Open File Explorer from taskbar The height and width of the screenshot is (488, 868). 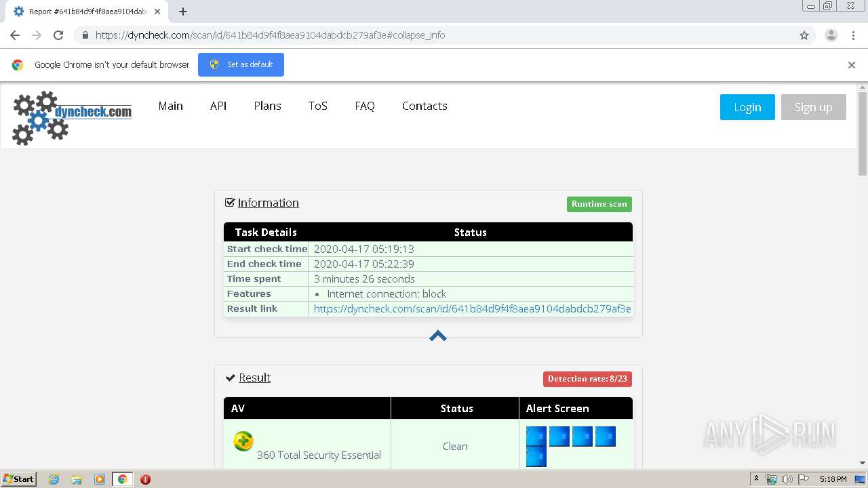pos(77,479)
